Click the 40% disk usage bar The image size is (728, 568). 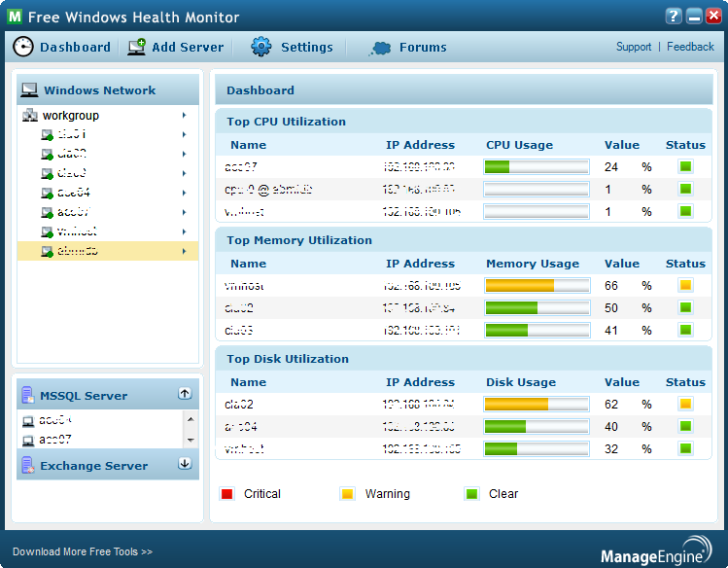coord(537,426)
